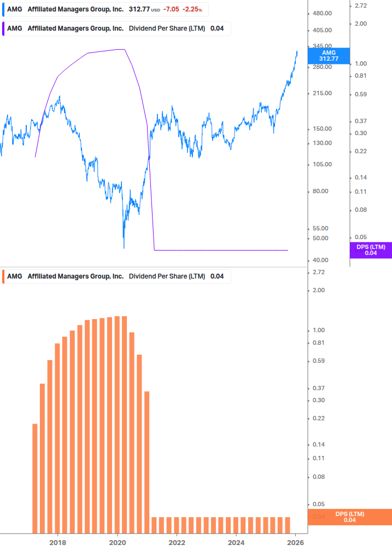Click the 2020 label on the time axis
Screen dimensions: 392x550
pyautogui.click(x=118, y=543)
